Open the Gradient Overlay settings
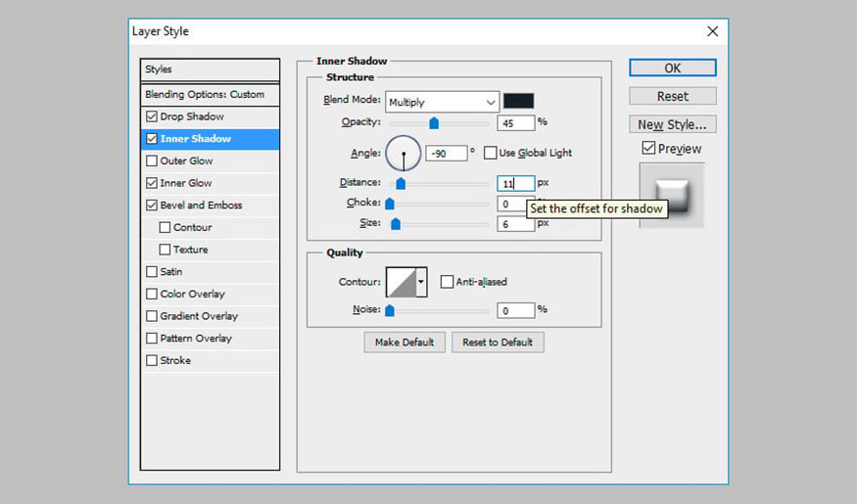Viewport: 857px width, 504px height. pos(199,316)
